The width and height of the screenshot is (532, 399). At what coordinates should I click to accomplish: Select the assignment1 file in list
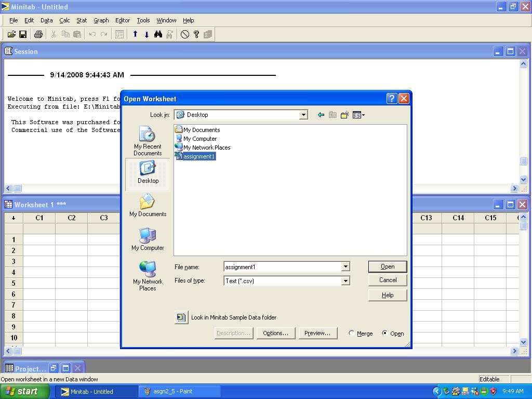click(x=198, y=156)
